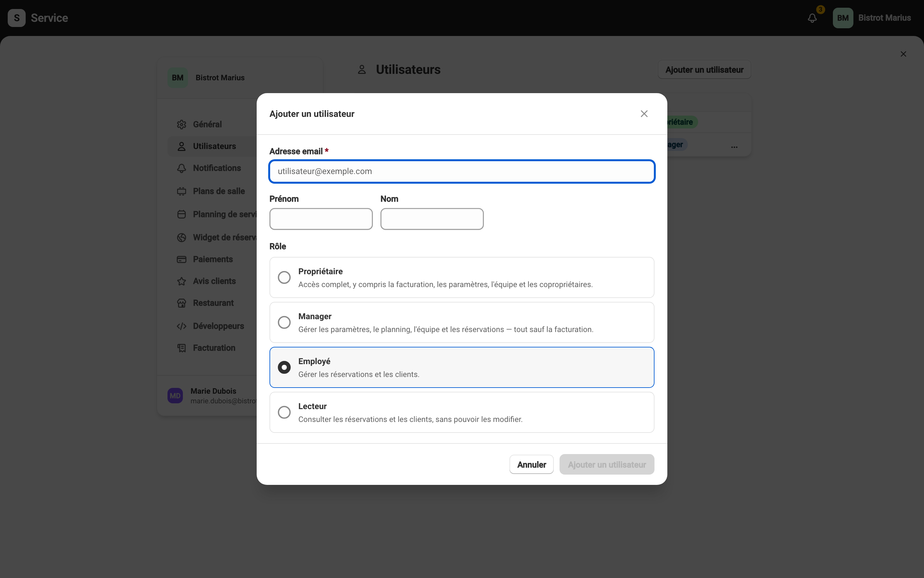The image size is (924, 578).
Task: Click the Général gear icon
Action: point(182,125)
